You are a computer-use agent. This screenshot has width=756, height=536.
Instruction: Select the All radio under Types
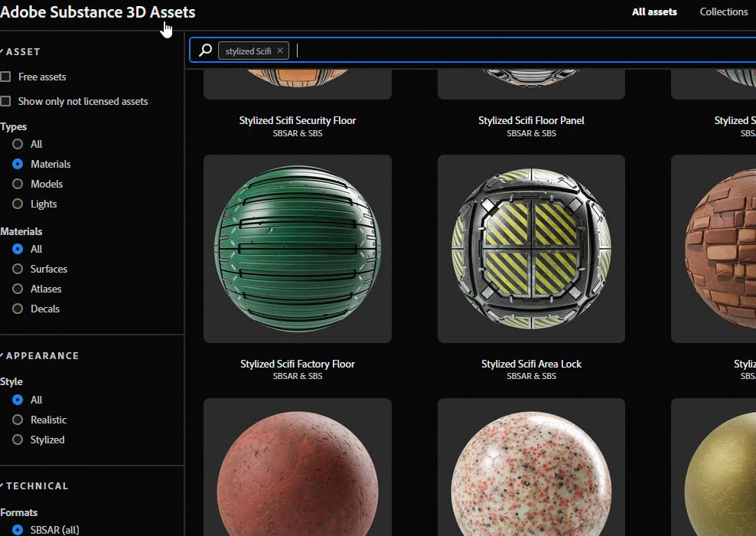(18, 144)
